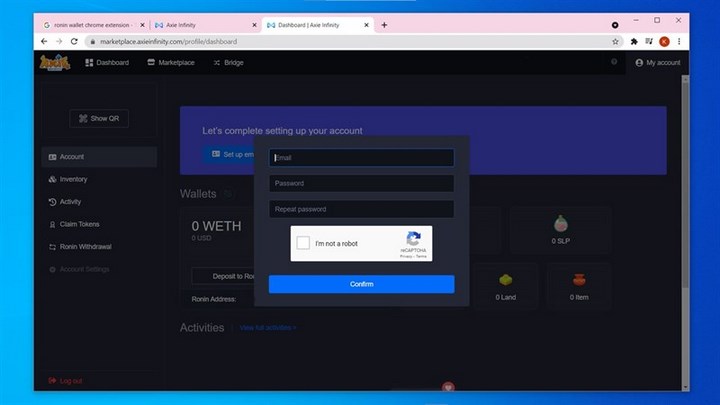
Task: Open the My account menu
Action: tap(657, 62)
